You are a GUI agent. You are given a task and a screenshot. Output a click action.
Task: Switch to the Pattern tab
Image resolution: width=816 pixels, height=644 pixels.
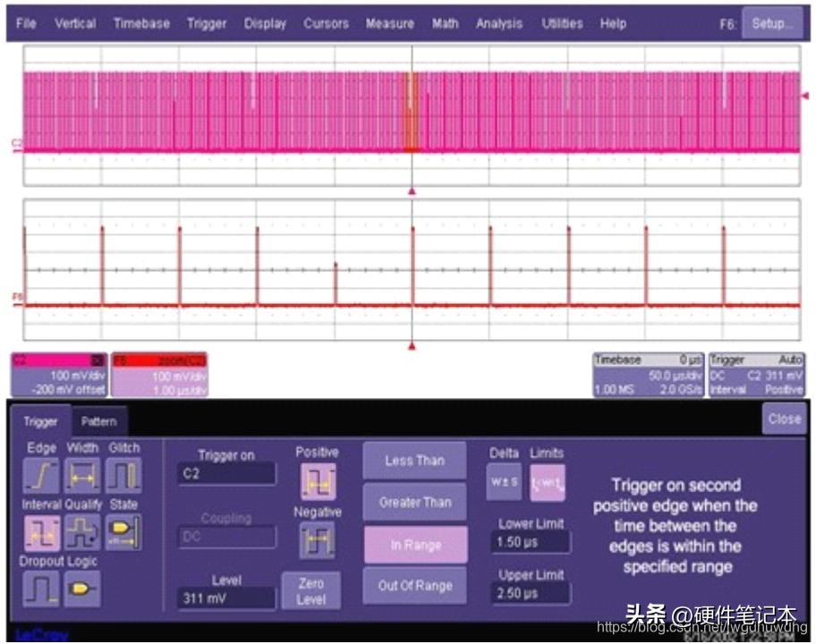click(x=99, y=422)
